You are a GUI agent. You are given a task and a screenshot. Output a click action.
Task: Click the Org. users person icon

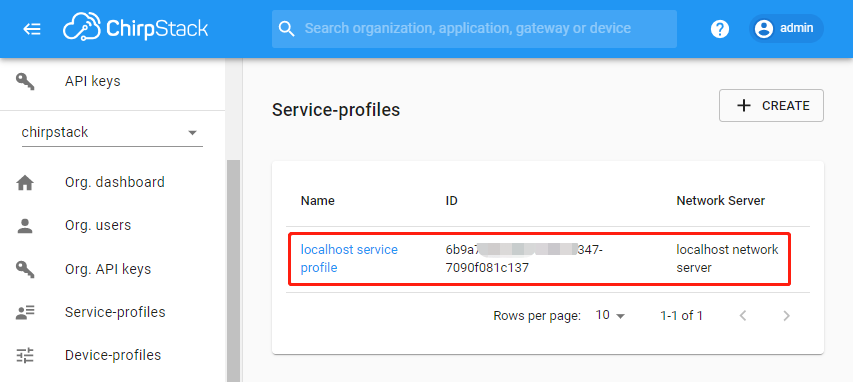pos(25,226)
